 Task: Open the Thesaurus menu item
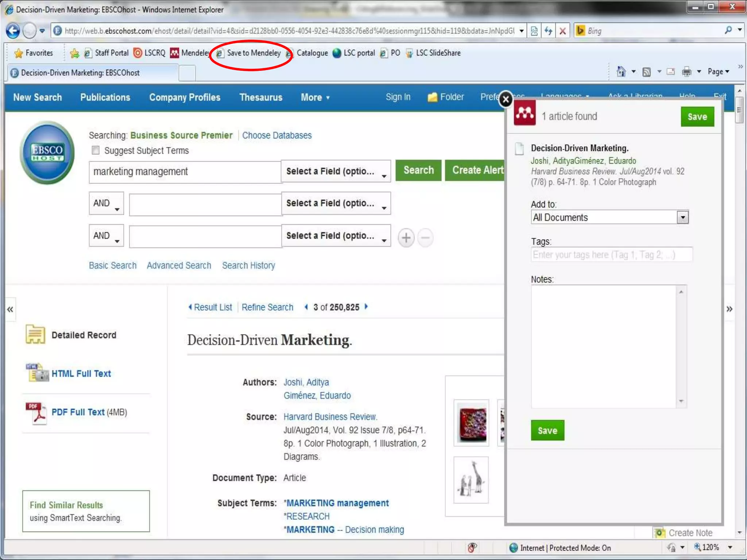coord(260,97)
